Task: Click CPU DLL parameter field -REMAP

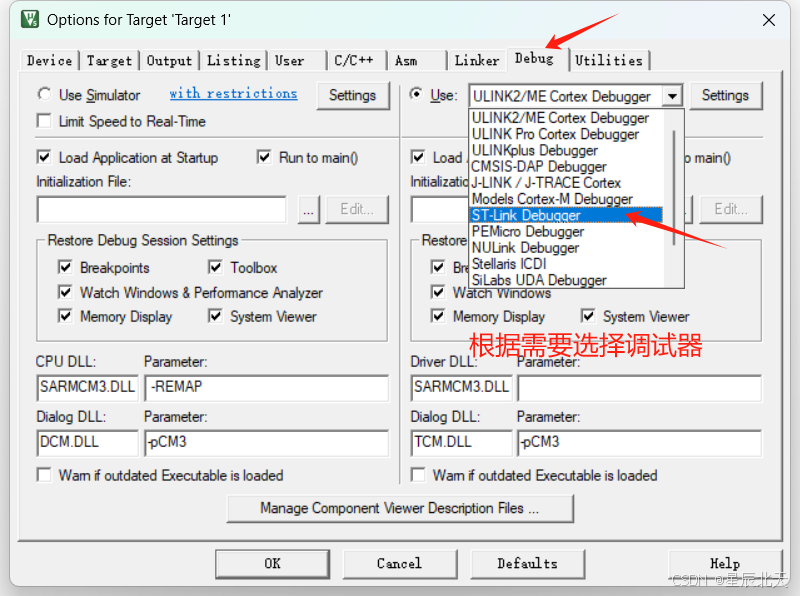Action: tap(267, 387)
